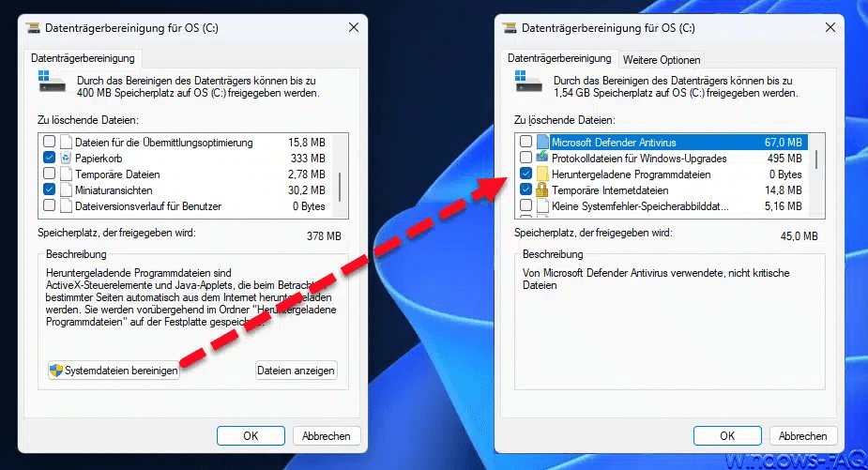Click the padlock icon for Temporäre Internetdateien

[x=541, y=190]
